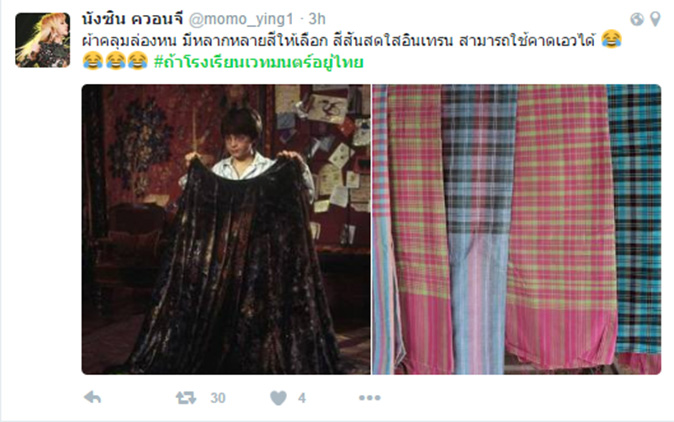Like the tweet with heart icon
Image resolution: width=674 pixels, height=422 pixels.
pyautogui.click(x=278, y=398)
